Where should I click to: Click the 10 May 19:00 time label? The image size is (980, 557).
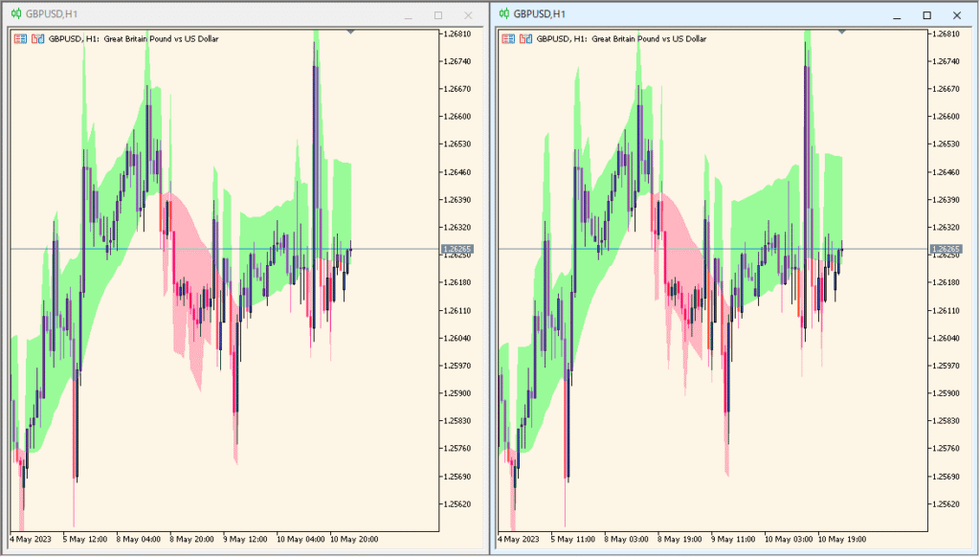pyautogui.click(x=842, y=539)
